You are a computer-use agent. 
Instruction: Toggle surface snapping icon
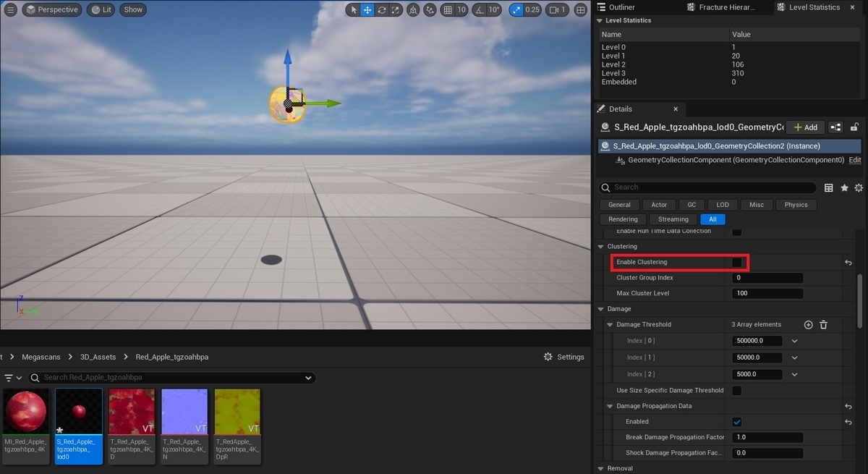[430, 9]
